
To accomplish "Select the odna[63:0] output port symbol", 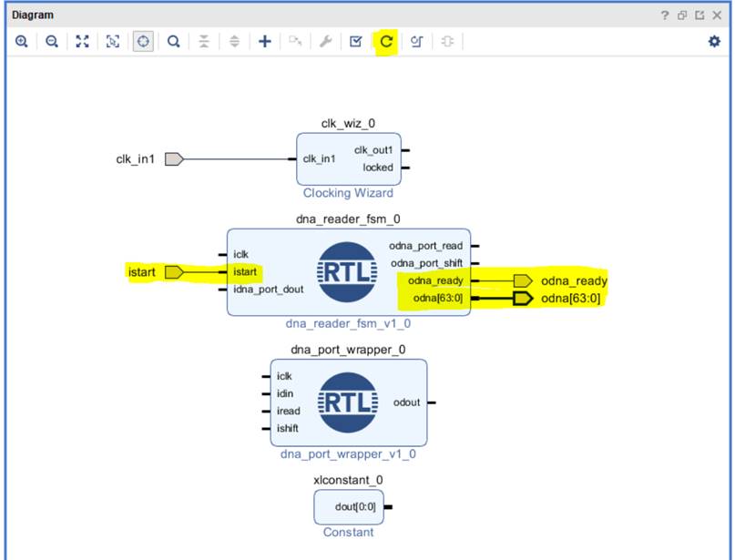I will 523,299.
